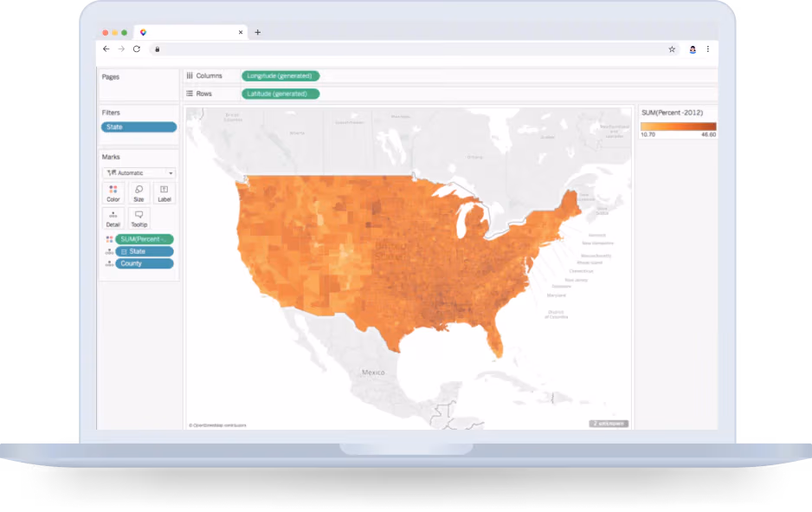The width and height of the screenshot is (812, 512).
Task: Click the Marks card title
Action: pyautogui.click(x=111, y=157)
